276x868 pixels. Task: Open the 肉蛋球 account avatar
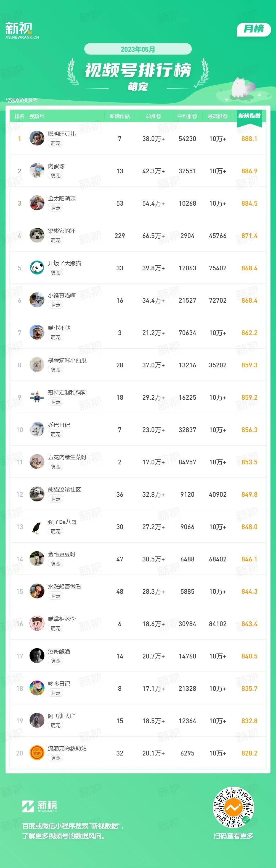click(x=37, y=171)
